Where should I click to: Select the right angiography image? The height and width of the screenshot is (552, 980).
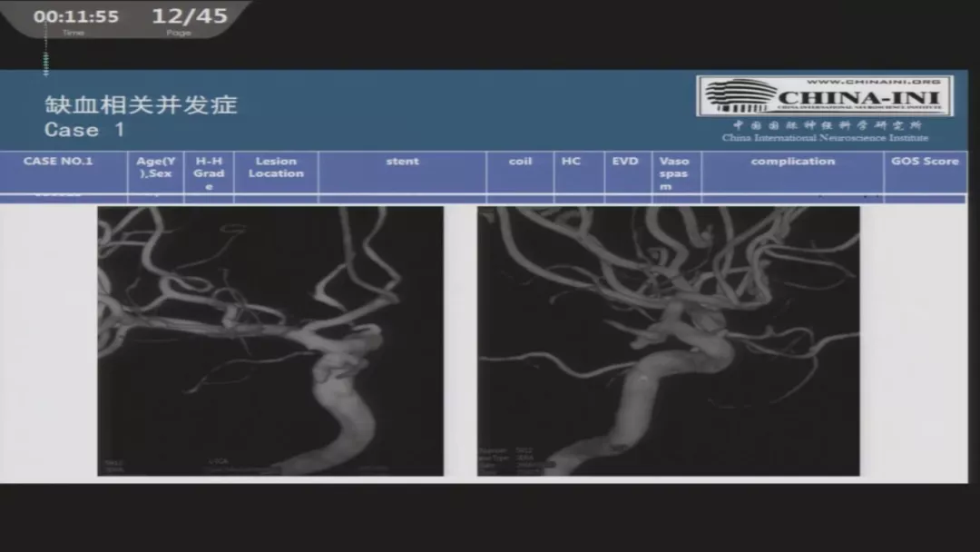[x=668, y=340]
